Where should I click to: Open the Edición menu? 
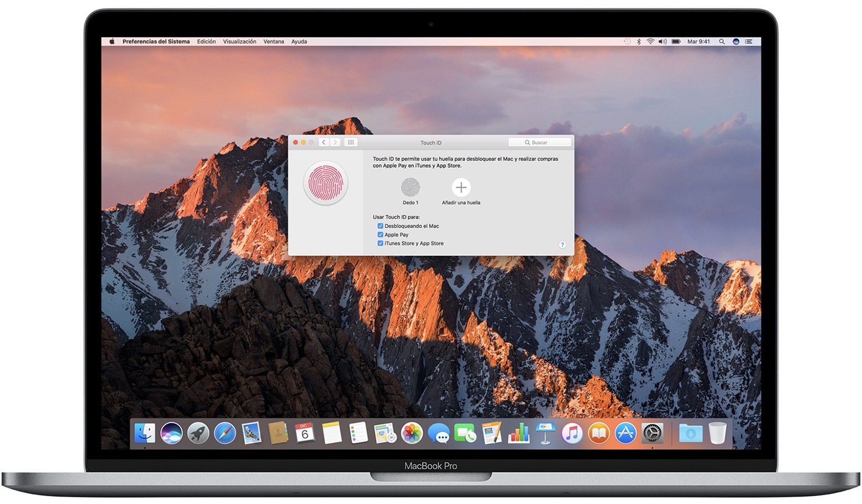[x=206, y=41]
